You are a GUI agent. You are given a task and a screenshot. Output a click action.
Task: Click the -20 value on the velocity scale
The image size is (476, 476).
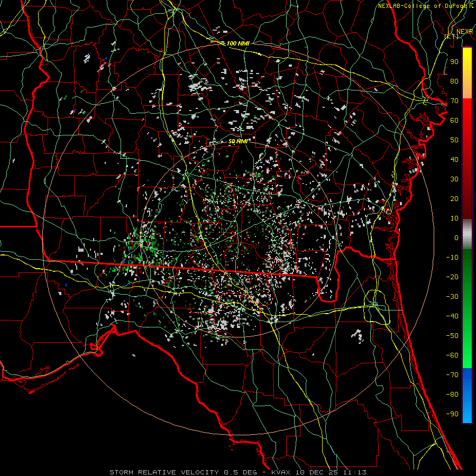pyautogui.click(x=452, y=277)
